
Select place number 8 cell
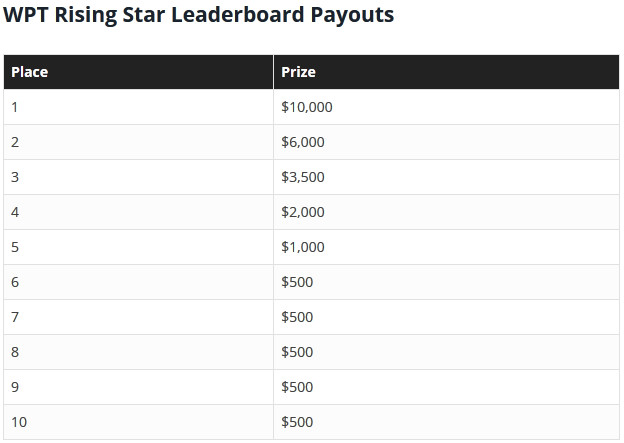click(138, 352)
